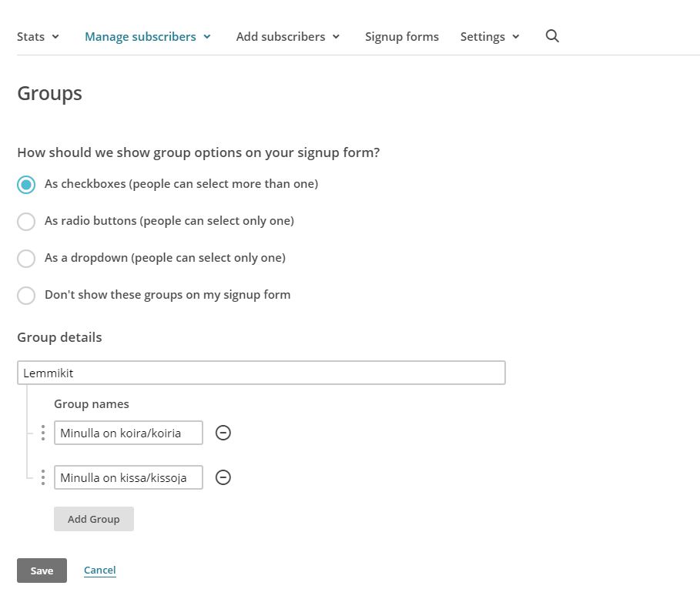Viewport: 700px width, 599px height.
Task: Click the Add Group button
Action: click(x=94, y=519)
